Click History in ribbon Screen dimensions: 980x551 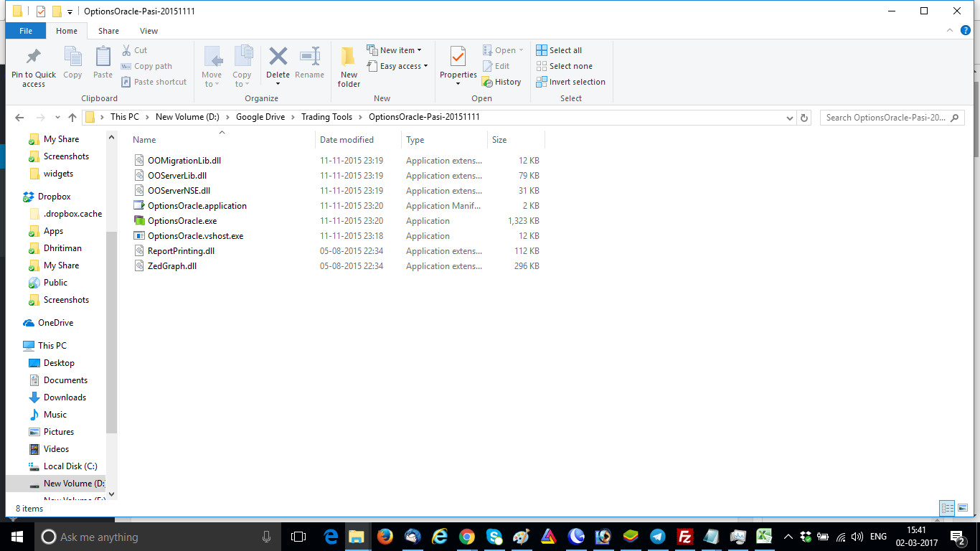tap(501, 82)
